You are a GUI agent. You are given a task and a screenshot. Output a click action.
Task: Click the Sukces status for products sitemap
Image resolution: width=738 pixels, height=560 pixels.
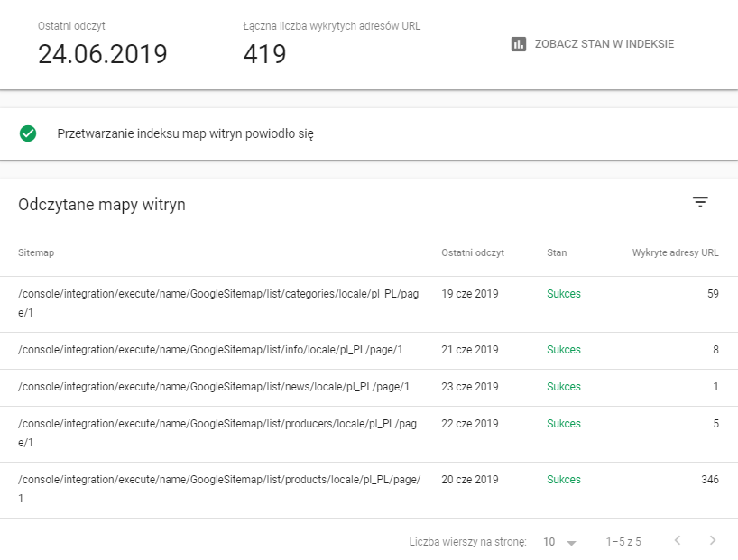pyautogui.click(x=564, y=480)
